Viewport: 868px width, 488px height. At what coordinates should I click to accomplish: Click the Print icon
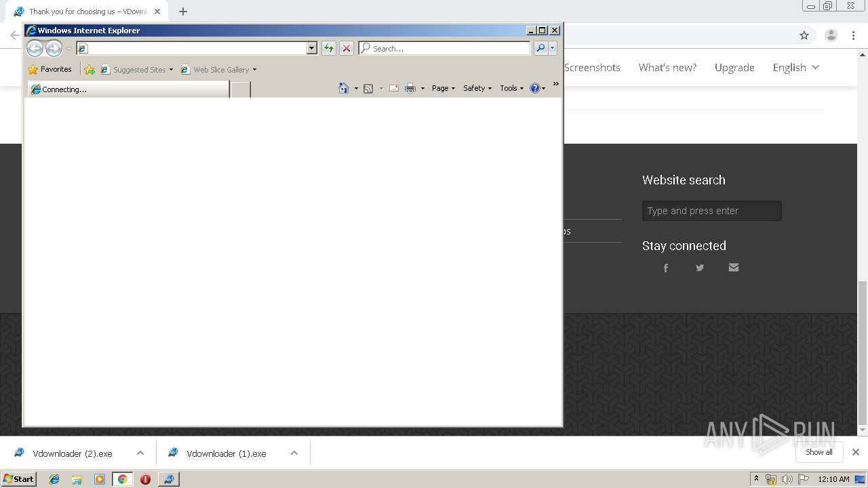pos(410,88)
